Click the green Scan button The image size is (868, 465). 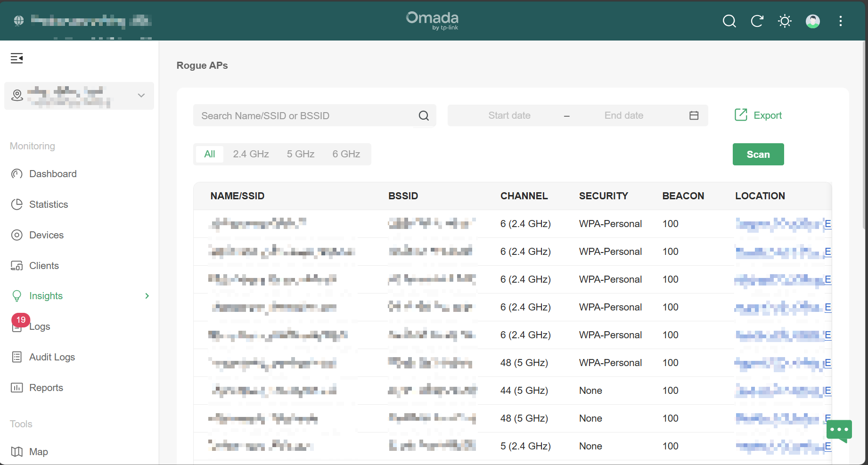[758, 155]
